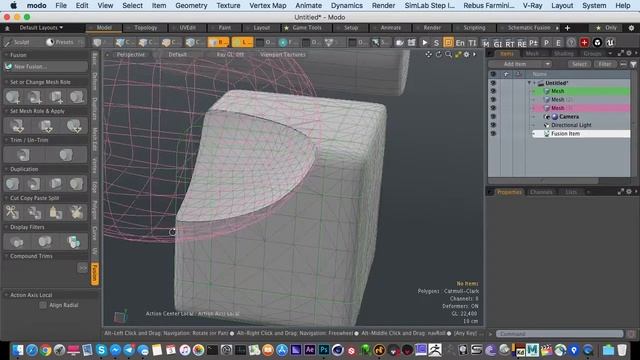The height and width of the screenshot is (360, 640).
Task: Switch to Channels tab in properties panel
Action: pos(541,192)
